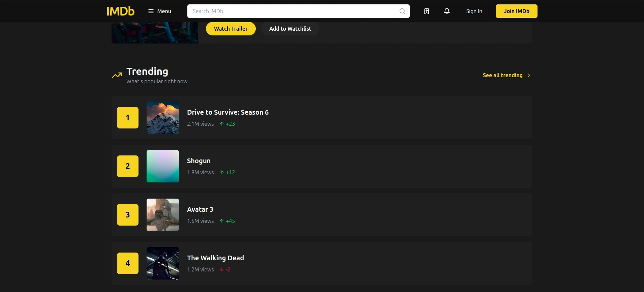Screen dimensions: 644x292
Task: Focus the Search IMDb field
Action: coord(298,11)
